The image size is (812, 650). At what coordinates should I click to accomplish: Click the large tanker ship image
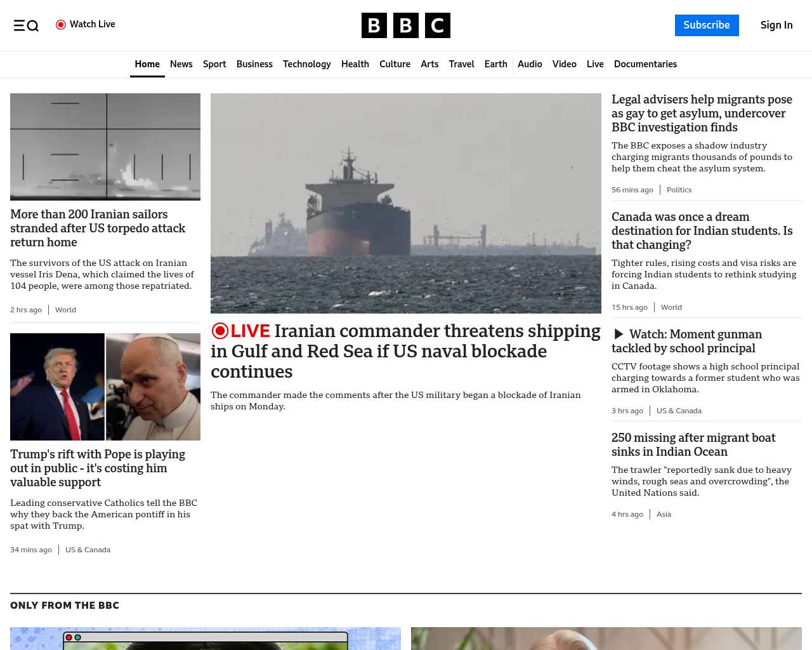(x=406, y=203)
